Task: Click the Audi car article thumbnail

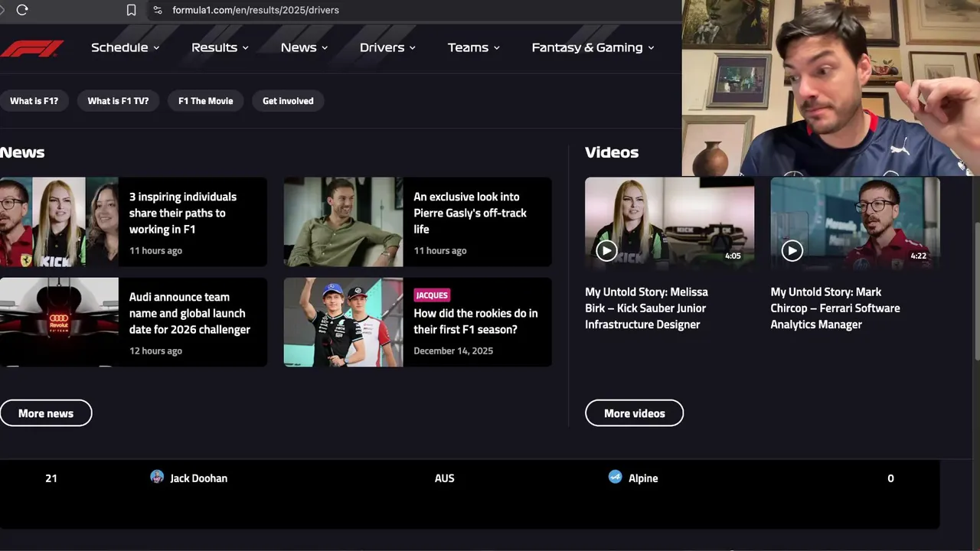Action: coord(59,322)
